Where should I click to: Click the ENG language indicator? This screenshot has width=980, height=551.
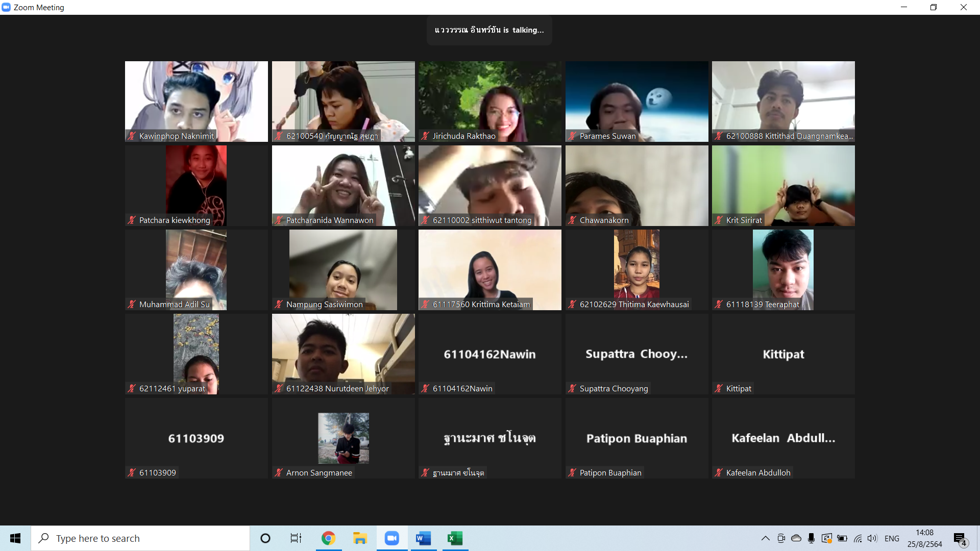pyautogui.click(x=892, y=538)
